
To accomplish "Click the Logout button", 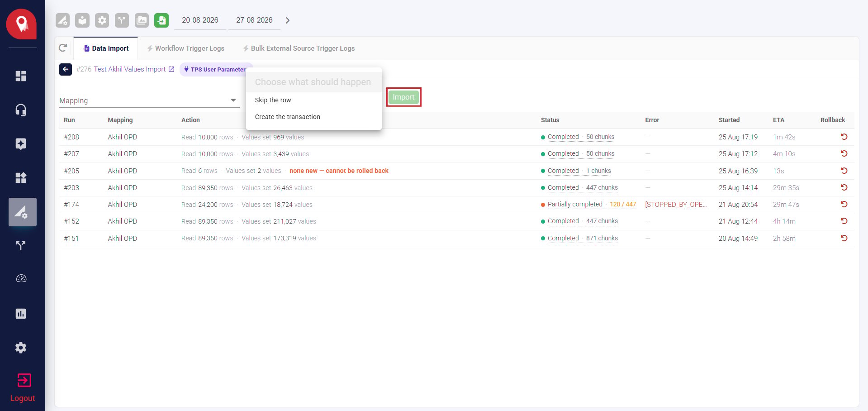I will click(23, 388).
